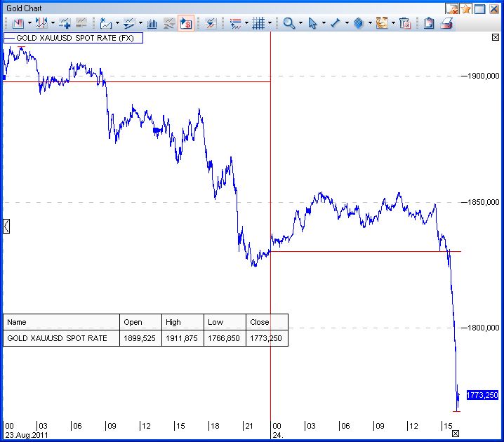
Task: Expand the dropdown next to the compress axis icon
Action: click(53, 23)
